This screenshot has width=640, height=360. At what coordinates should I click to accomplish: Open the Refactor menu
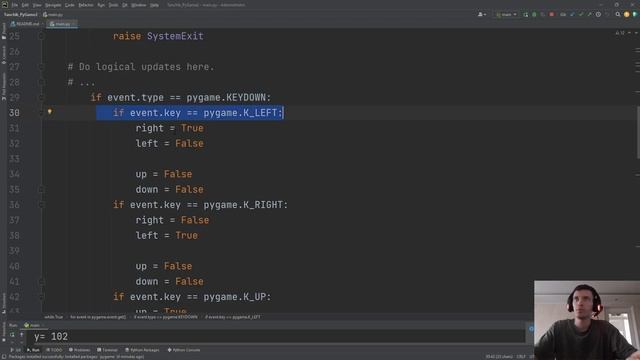(86, 5)
